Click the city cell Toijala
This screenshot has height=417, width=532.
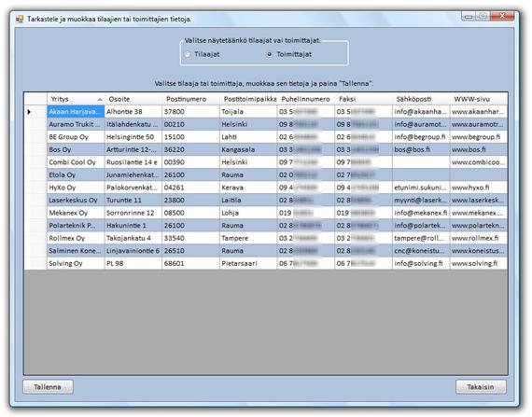click(x=248, y=112)
